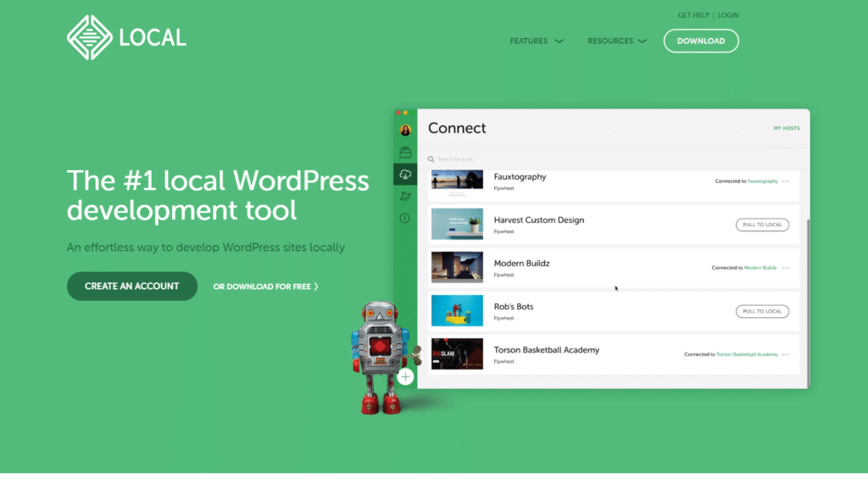The height and width of the screenshot is (484, 868).
Task: Click the Create an Account button
Action: pos(131,287)
